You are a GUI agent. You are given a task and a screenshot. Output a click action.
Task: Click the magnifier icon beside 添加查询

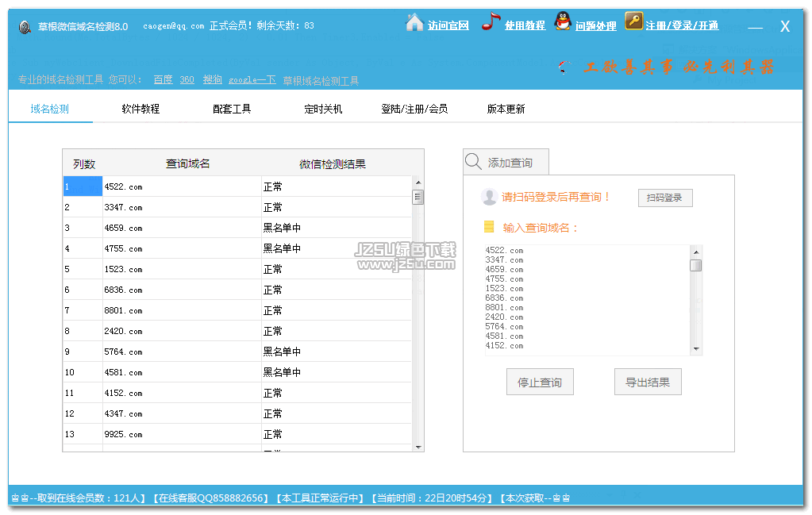[473, 162]
